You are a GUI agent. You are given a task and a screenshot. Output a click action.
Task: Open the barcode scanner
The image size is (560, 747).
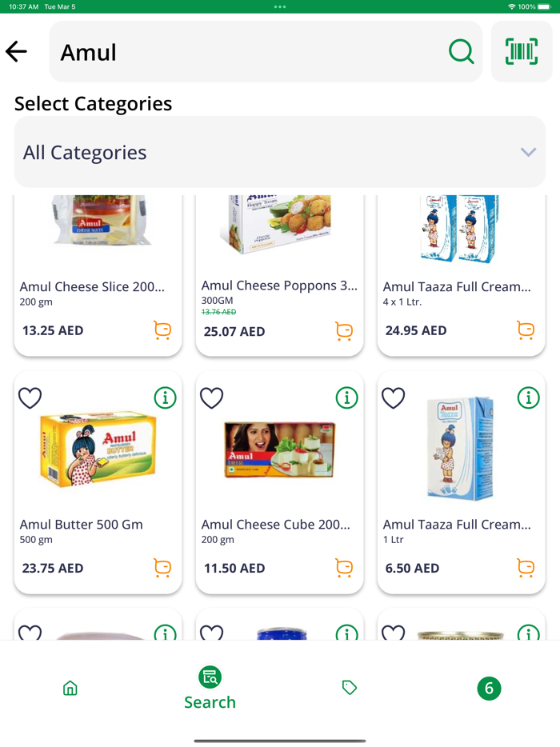522,51
